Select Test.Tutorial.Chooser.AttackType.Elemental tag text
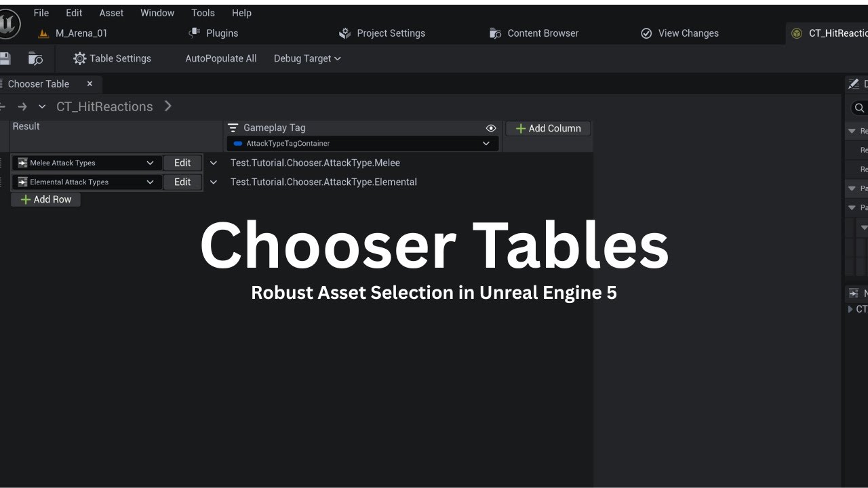Screen dimensions: 868x488 point(323,182)
